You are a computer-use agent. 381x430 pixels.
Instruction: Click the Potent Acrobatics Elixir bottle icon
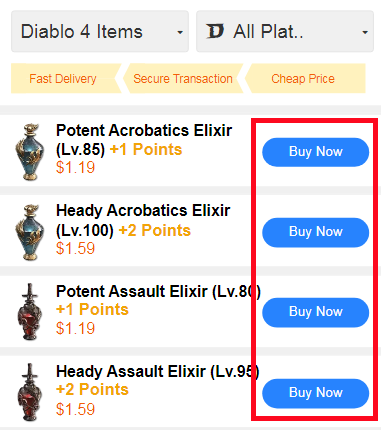click(x=30, y=152)
